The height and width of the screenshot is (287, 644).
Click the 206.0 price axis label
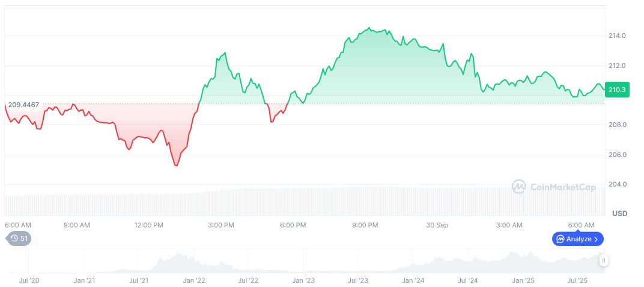[617, 155]
